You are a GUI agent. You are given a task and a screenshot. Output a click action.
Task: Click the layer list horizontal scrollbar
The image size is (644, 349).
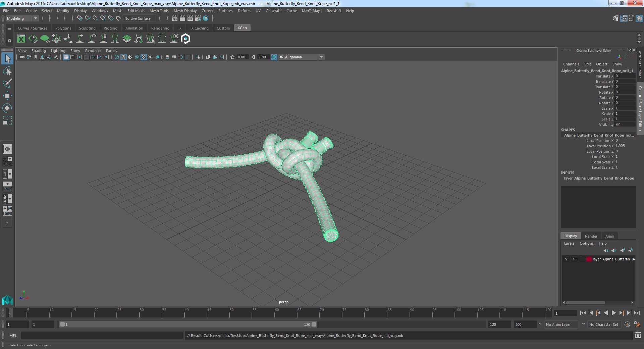[585, 302]
